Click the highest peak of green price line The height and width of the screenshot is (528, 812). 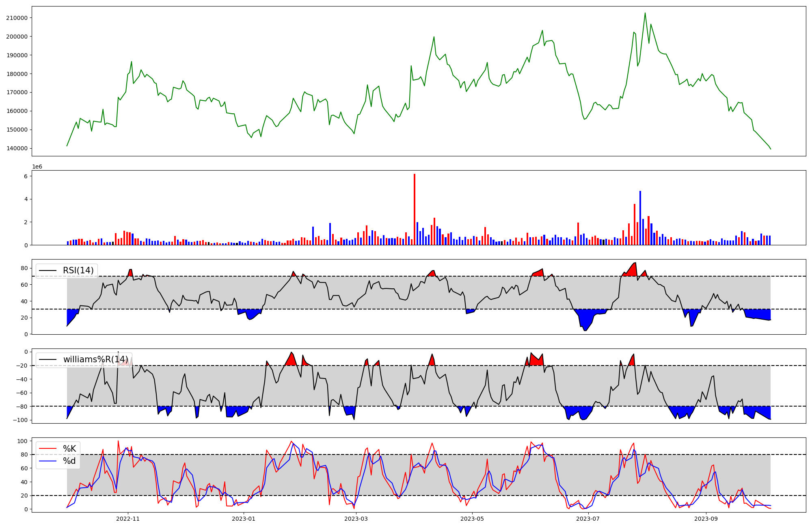coord(645,13)
